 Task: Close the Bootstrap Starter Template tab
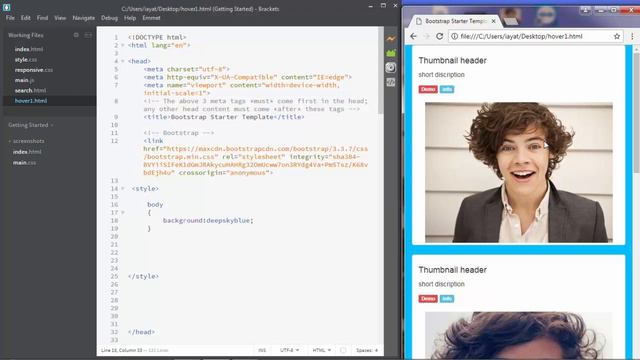coord(493,21)
